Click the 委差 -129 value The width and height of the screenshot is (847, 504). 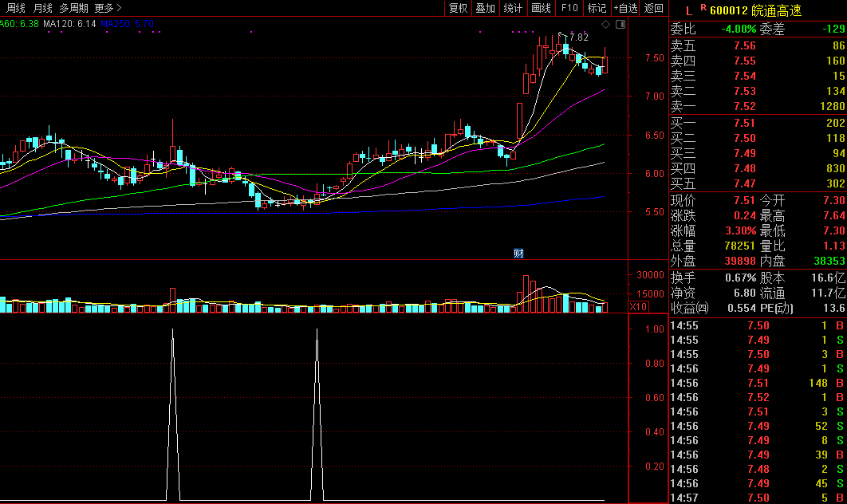(x=833, y=30)
